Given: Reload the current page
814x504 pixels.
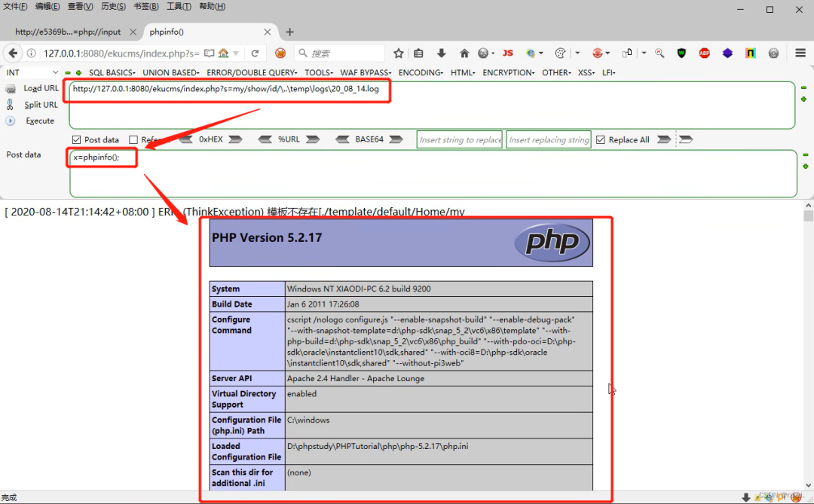Looking at the screenshot, I should point(255,53).
